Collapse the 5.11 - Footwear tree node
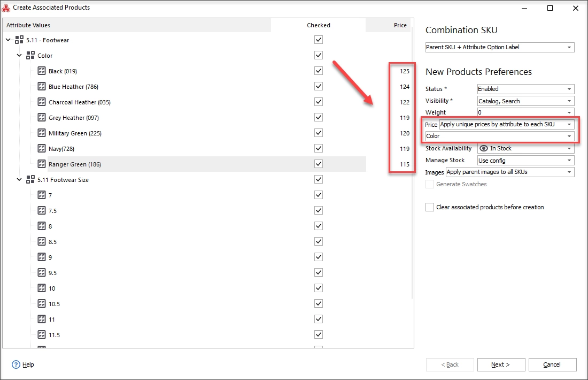This screenshot has height=380, width=588. pyautogui.click(x=8, y=40)
